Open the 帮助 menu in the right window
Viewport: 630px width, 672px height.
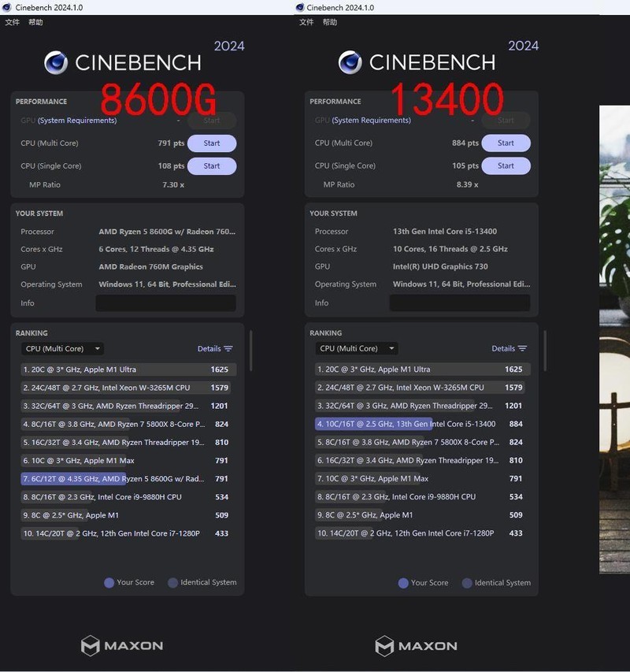coord(330,22)
